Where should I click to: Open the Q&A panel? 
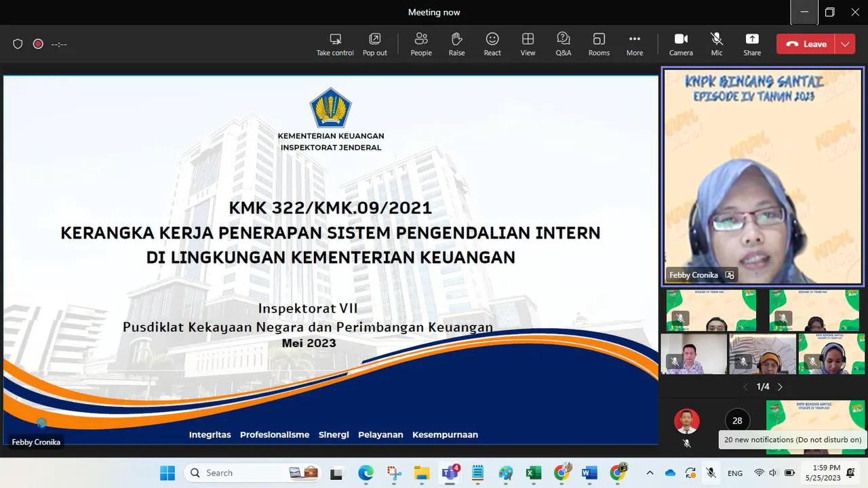pos(564,44)
